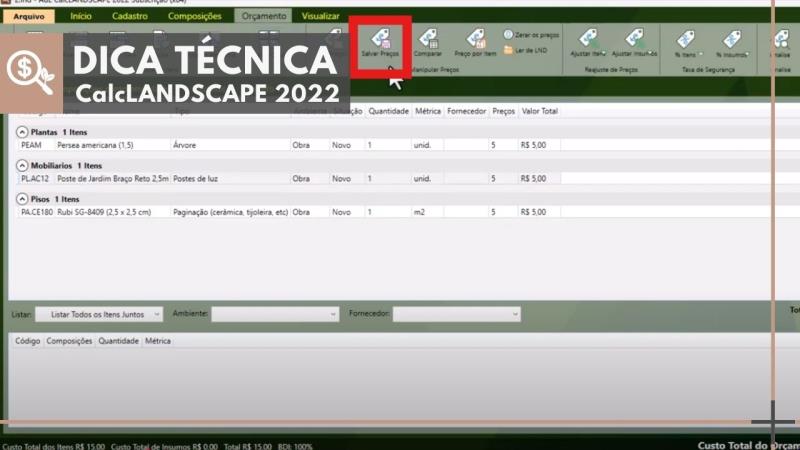The height and width of the screenshot is (450, 800).
Task: Sort by the upper Métrica column header
Action: click(x=428, y=111)
